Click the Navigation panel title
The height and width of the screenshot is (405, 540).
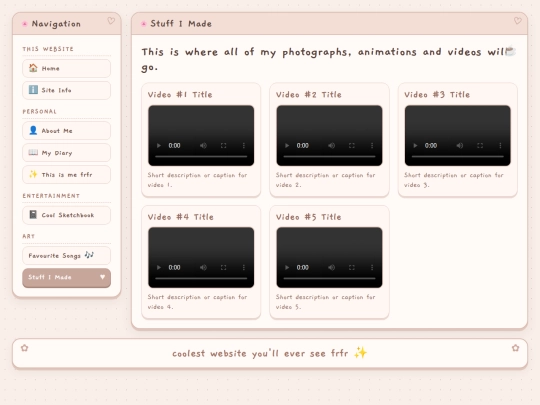pyautogui.click(x=56, y=24)
